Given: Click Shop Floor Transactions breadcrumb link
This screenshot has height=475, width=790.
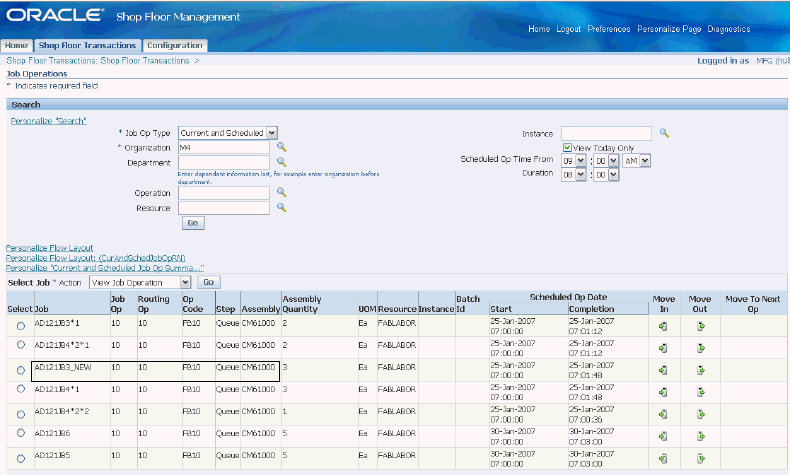Looking at the screenshot, I should pos(145,60).
